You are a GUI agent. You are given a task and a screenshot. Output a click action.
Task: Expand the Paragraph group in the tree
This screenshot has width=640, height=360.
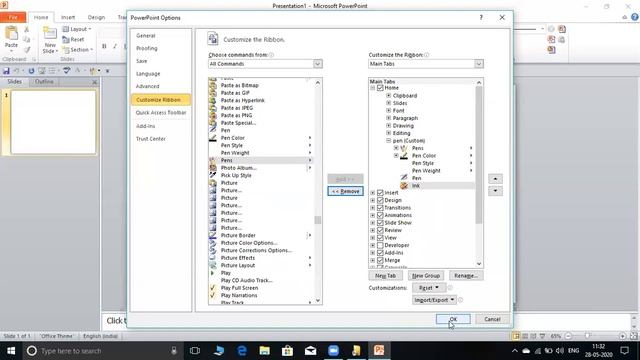point(389,118)
